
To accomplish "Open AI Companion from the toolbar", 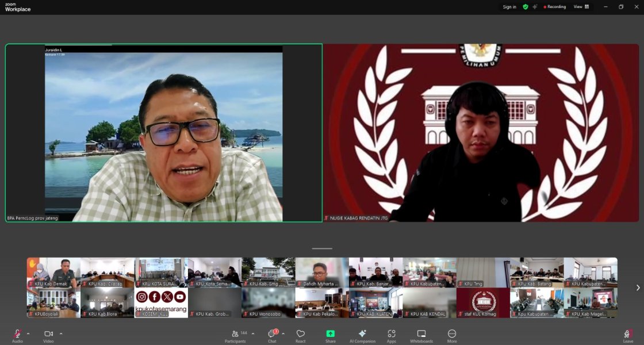I will [x=362, y=336].
